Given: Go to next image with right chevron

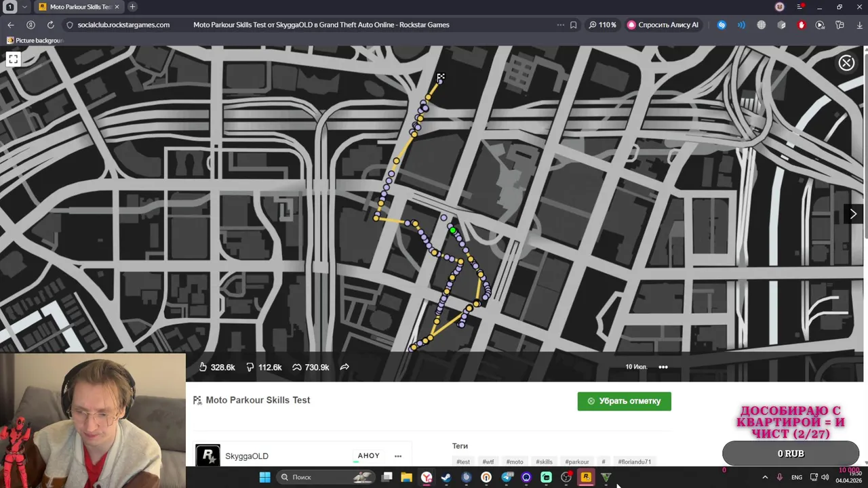Looking at the screenshot, I should [x=853, y=213].
